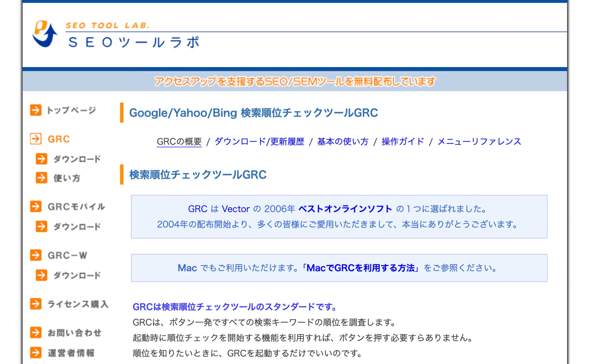Click arrow icon beside トップページ
This screenshot has width=592, height=364.
tap(36, 110)
